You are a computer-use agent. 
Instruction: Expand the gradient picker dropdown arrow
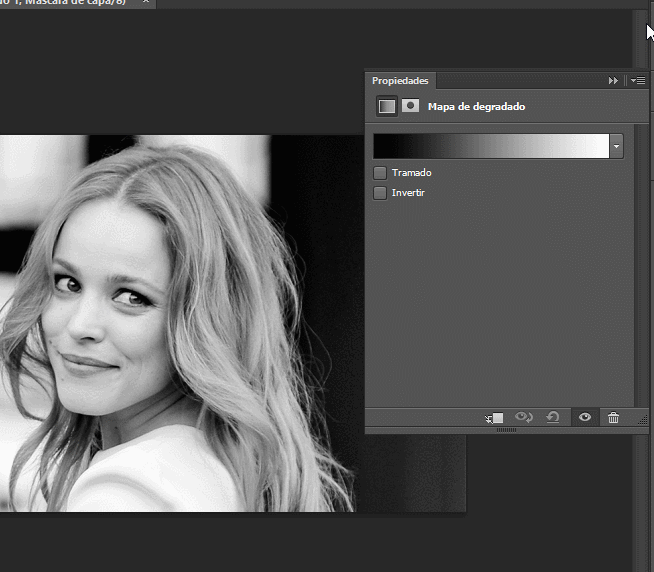click(x=616, y=146)
